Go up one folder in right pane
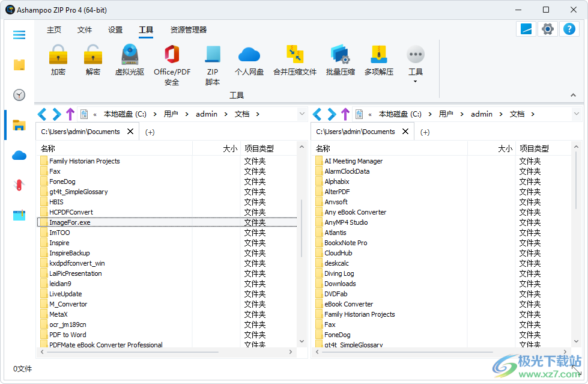This screenshot has width=588, height=384. pyautogui.click(x=345, y=114)
